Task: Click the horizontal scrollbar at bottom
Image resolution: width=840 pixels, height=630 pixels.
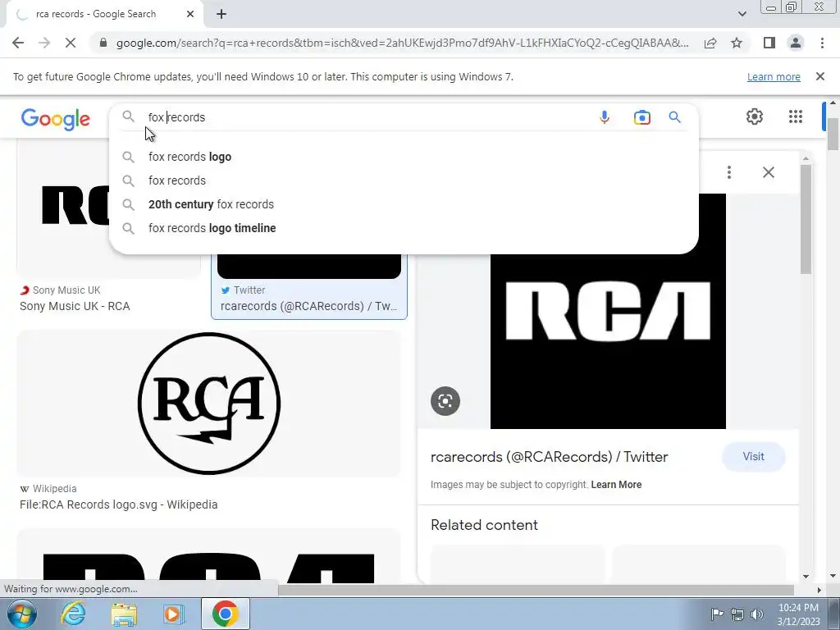Action: pyautogui.click(x=536, y=590)
